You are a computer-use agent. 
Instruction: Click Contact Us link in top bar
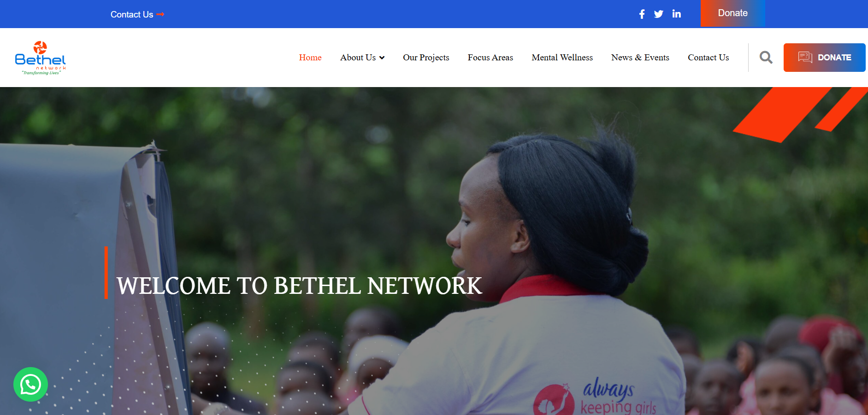pos(132,14)
